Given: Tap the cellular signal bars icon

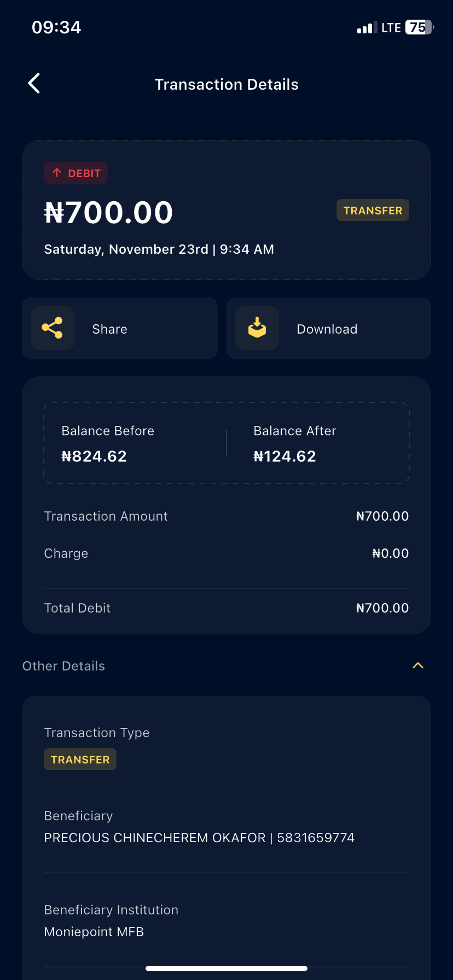Looking at the screenshot, I should click(x=367, y=28).
